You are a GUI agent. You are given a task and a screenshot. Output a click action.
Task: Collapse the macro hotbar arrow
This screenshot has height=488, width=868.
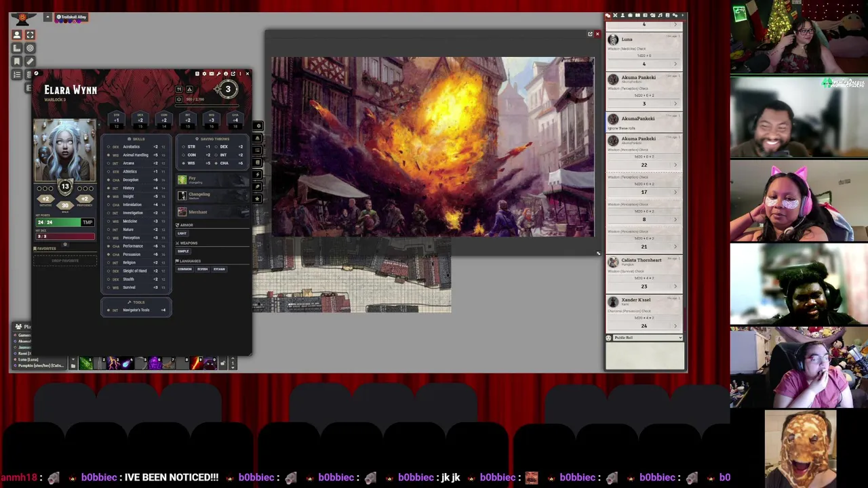(x=73, y=359)
